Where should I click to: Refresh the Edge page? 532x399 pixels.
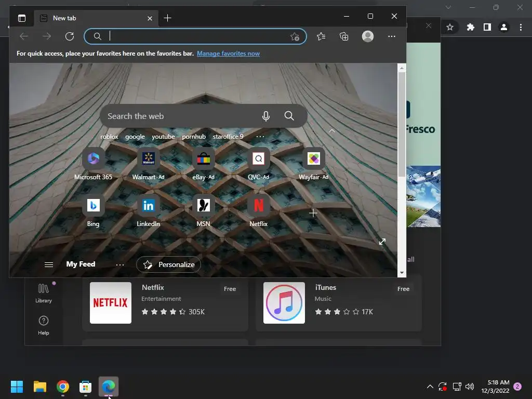(70, 36)
